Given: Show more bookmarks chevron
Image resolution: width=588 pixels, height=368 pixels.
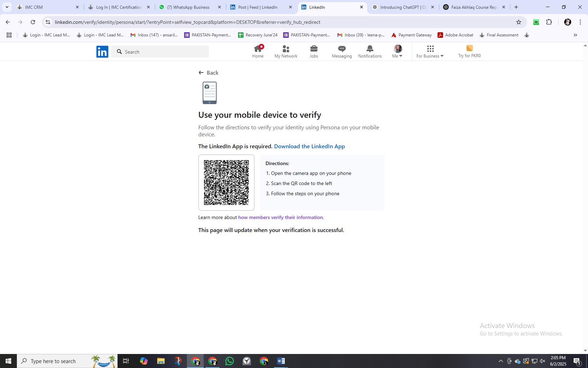Looking at the screenshot, I should (575, 35).
